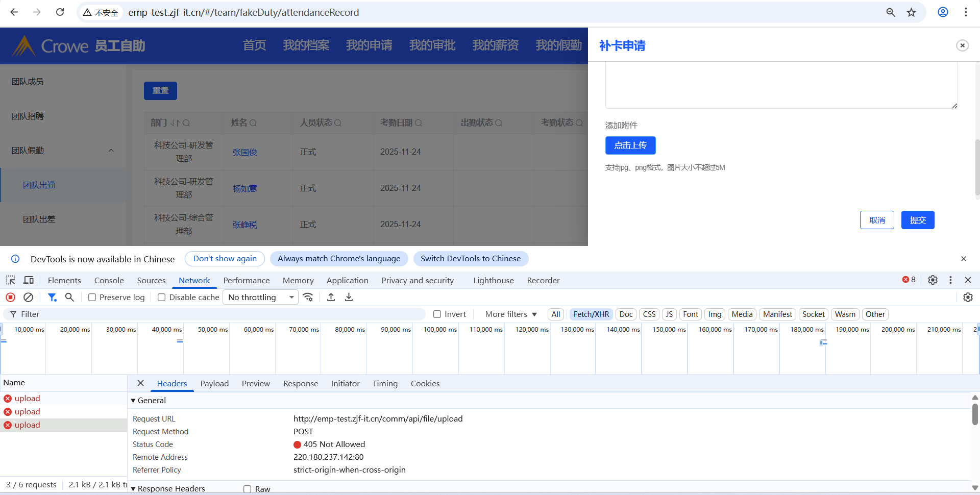The width and height of the screenshot is (980, 495).
Task: Check the Disable cache option
Action: 162,298
